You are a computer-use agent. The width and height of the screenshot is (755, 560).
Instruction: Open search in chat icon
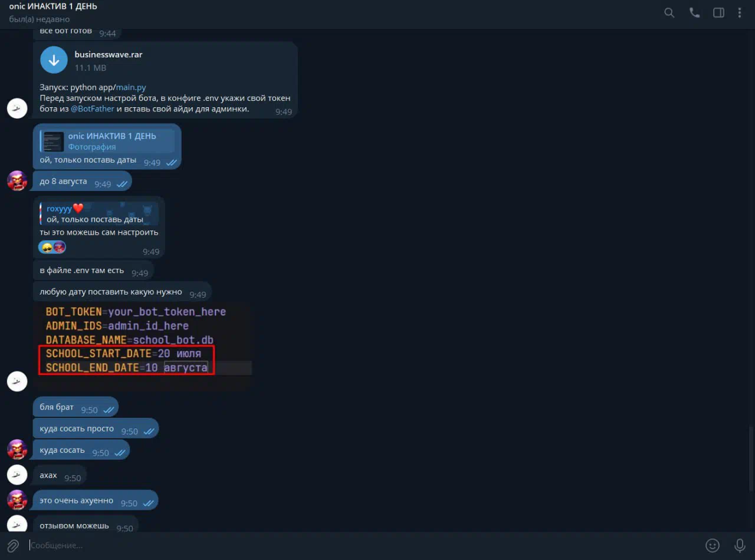pos(669,12)
